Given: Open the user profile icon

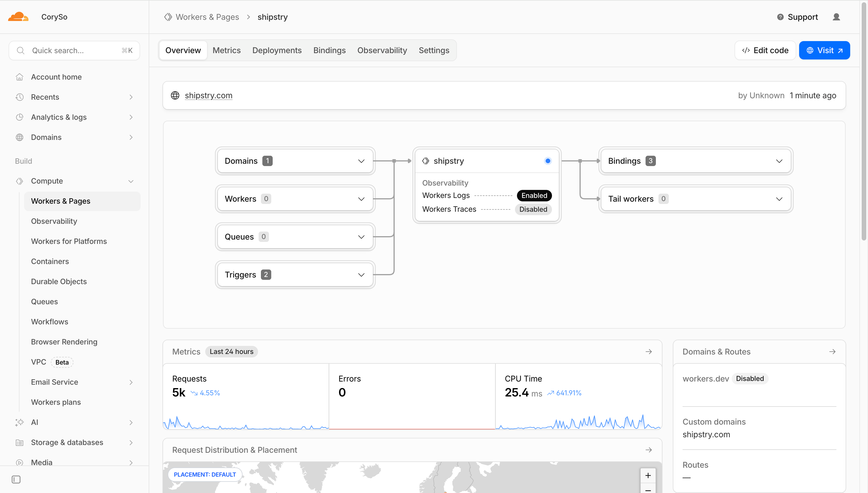Looking at the screenshot, I should pos(836,17).
